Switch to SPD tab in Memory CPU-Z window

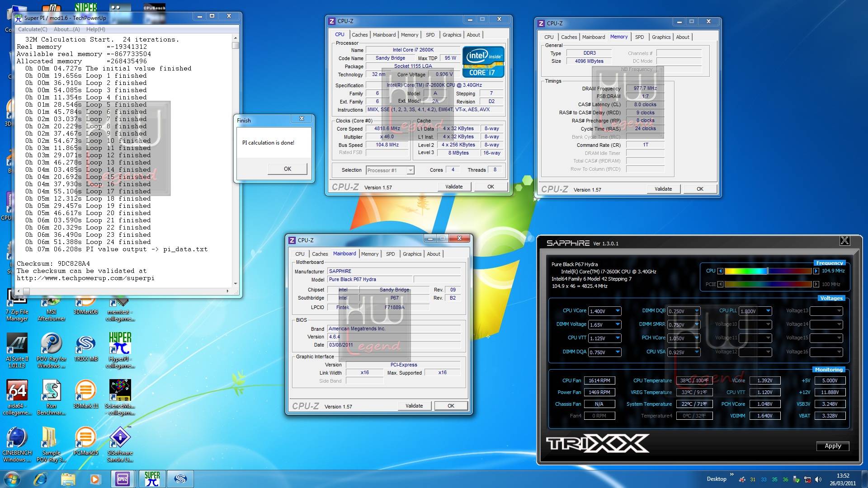(x=639, y=37)
